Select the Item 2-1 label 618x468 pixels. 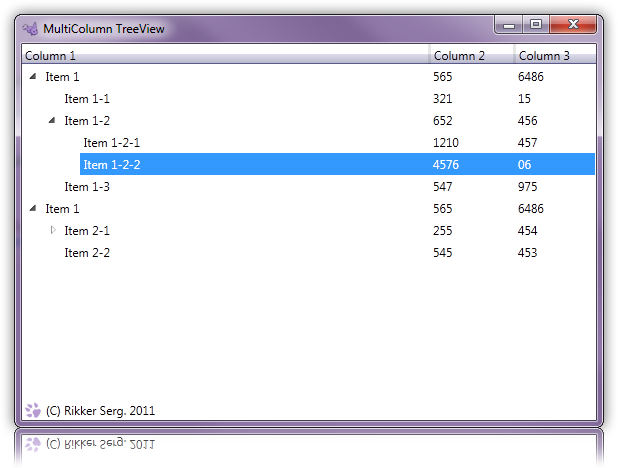pos(87,231)
